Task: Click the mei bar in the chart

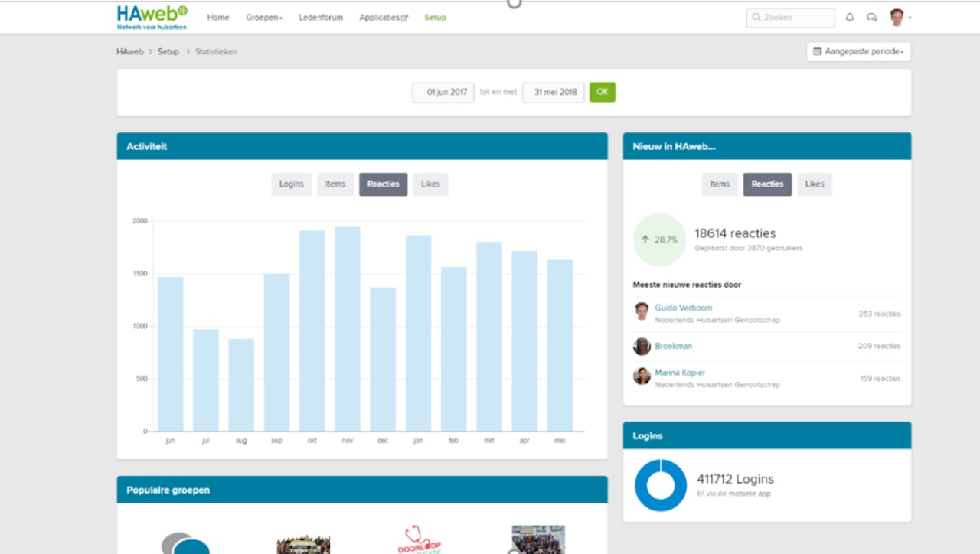Action: pyautogui.click(x=560, y=346)
